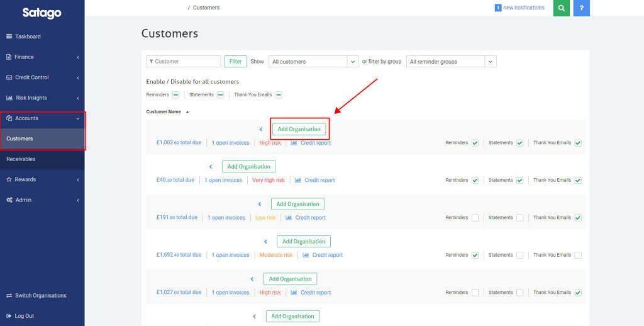This screenshot has height=326, width=644.
Task: Click the Filter button
Action: click(x=235, y=62)
